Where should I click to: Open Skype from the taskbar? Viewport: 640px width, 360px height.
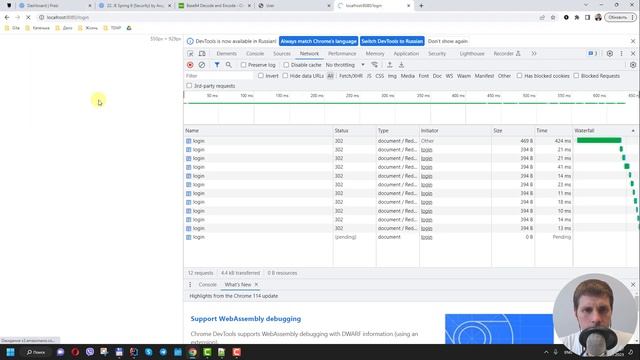[148, 352]
